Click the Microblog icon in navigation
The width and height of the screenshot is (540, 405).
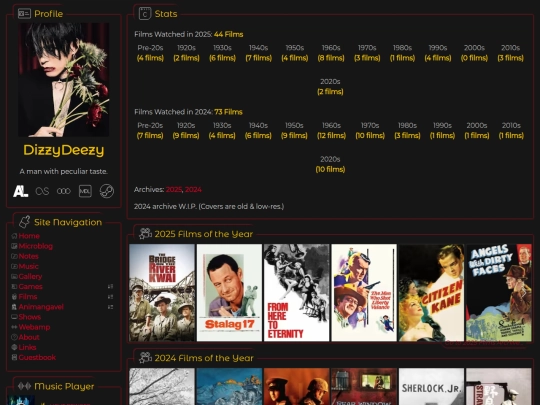(14, 246)
